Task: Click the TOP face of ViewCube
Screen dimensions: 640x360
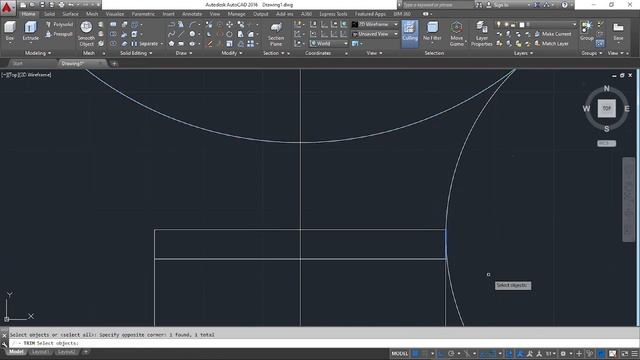Action: coord(607,109)
